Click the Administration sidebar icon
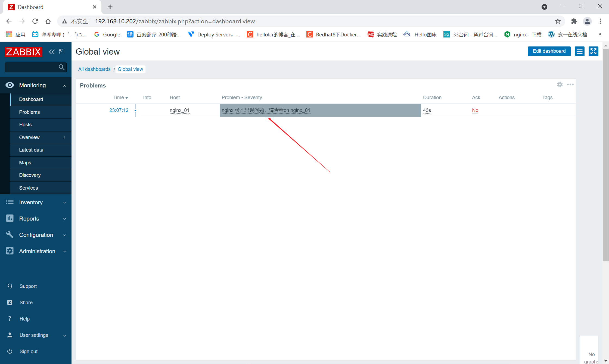This screenshot has width=609, height=364. (10, 251)
